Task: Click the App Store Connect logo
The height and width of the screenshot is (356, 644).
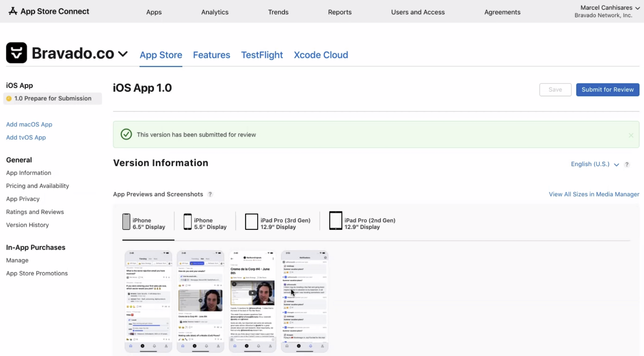Action: pos(49,12)
